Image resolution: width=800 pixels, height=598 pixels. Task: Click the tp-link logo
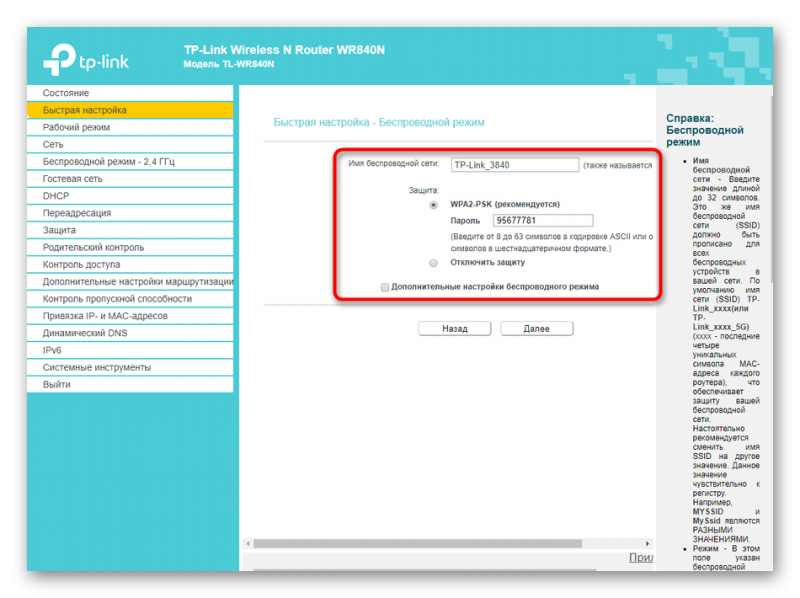pos(86,60)
